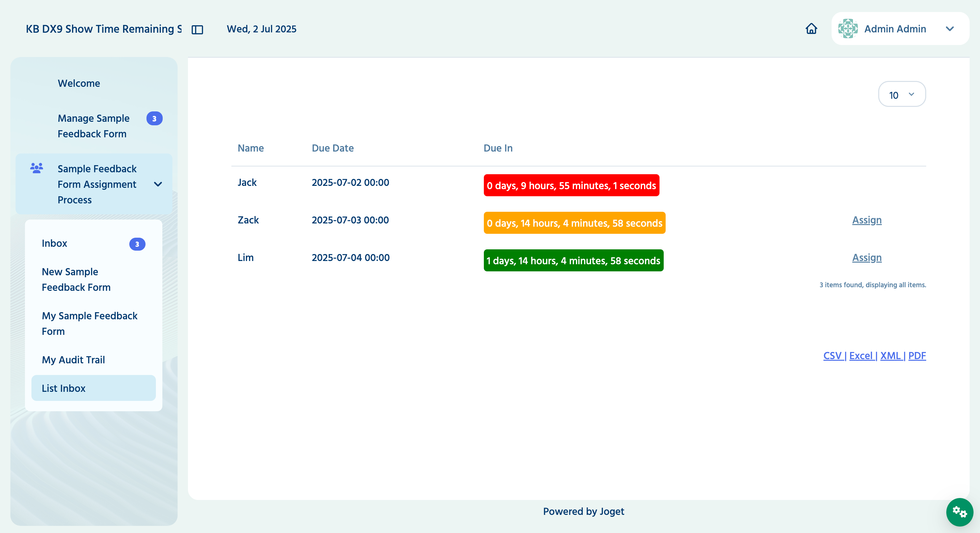Screen dimensions: 980x533
Task: Sort by the Due Date column header
Action: point(332,148)
